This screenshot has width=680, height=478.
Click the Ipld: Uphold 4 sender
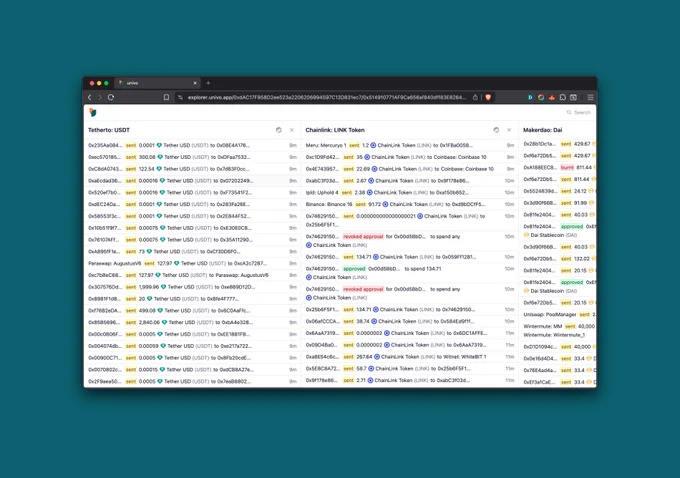322,193
